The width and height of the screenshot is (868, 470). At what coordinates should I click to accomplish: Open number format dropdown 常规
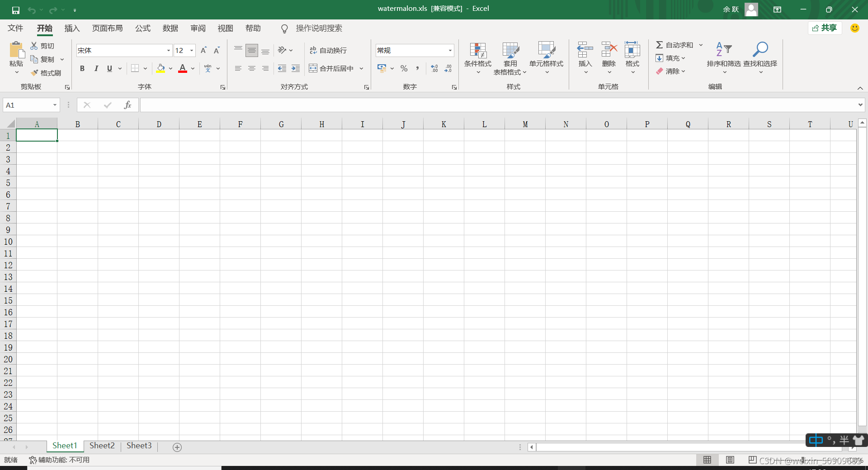click(x=450, y=50)
